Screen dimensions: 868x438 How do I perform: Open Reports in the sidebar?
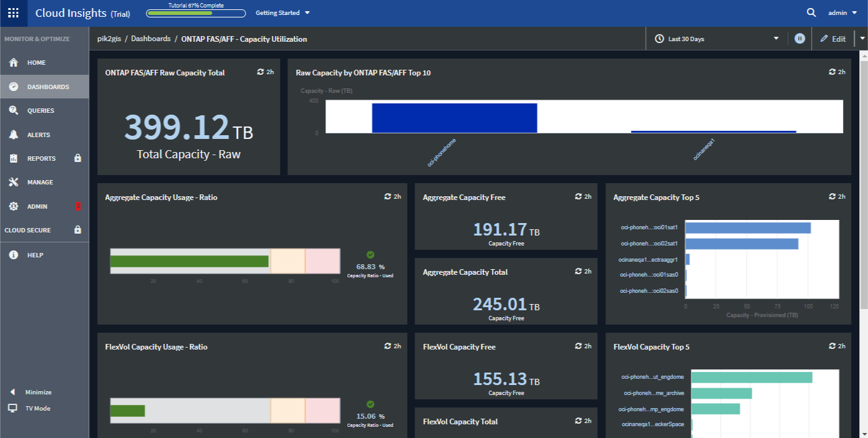(41, 159)
